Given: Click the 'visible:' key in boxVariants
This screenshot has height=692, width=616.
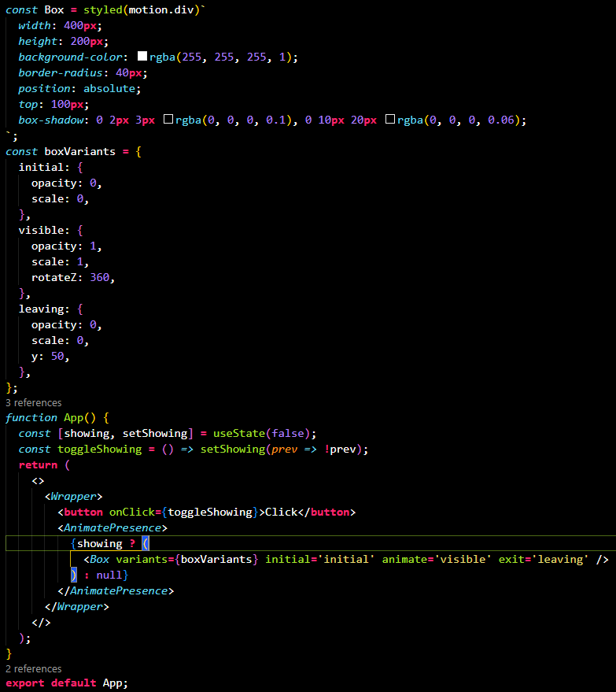Looking at the screenshot, I should point(44,231).
